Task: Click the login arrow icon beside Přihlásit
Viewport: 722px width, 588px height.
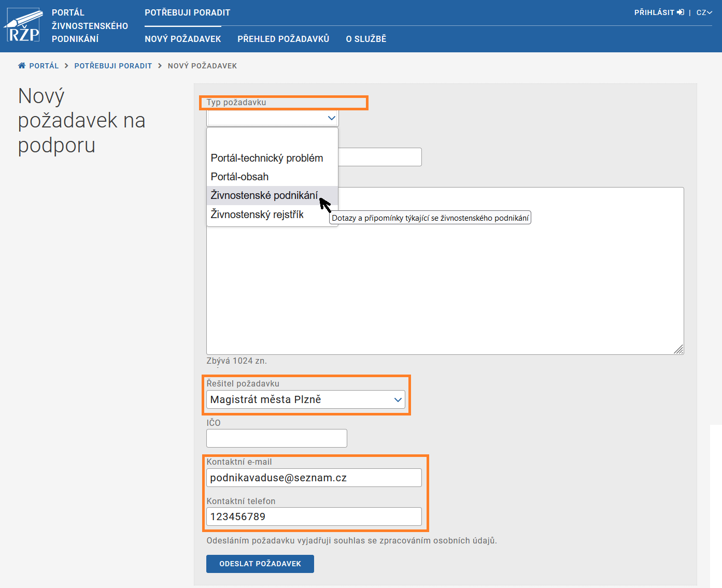Action: (681, 12)
